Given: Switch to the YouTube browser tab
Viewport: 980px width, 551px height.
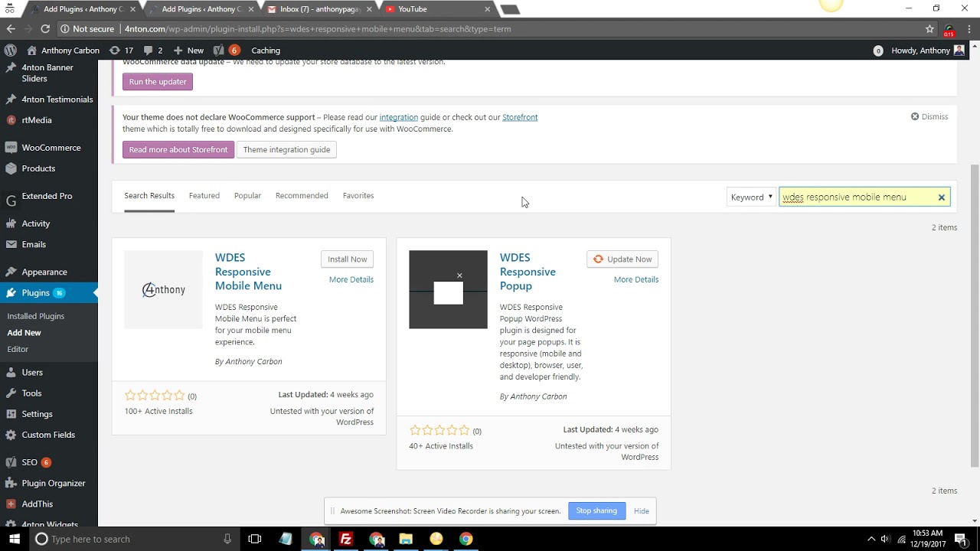Looking at the screenshot, I should click(x=436, y=9).
